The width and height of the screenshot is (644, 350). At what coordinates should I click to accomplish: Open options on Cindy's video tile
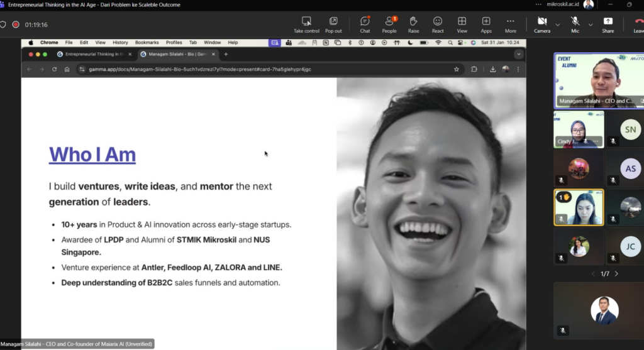594,141
